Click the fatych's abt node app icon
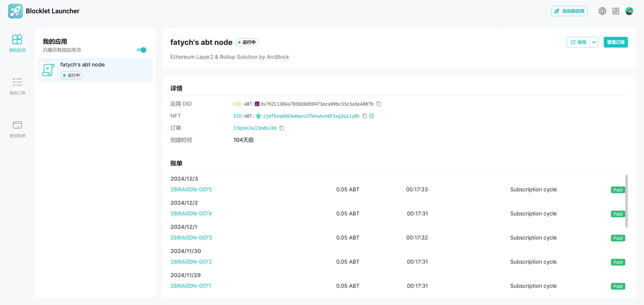Image resolution: width=644 pixels, height=305 pixels. [48, 70]
